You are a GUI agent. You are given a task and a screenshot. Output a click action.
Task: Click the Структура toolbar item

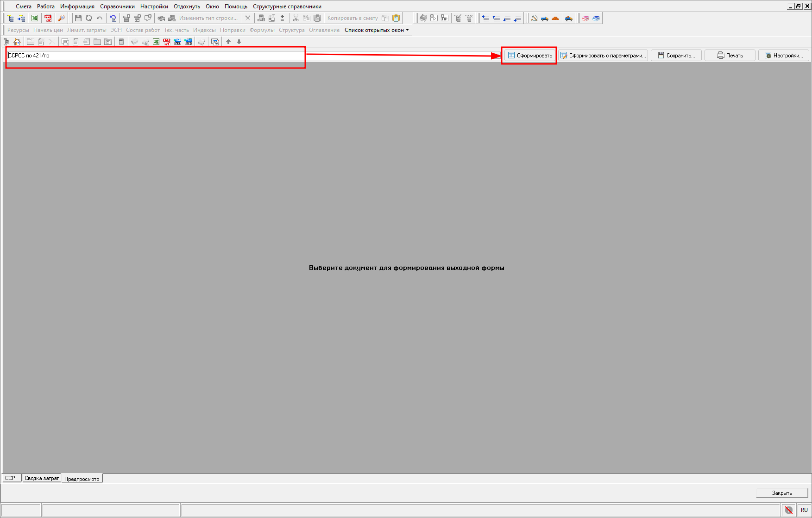(x=292, y=30)
